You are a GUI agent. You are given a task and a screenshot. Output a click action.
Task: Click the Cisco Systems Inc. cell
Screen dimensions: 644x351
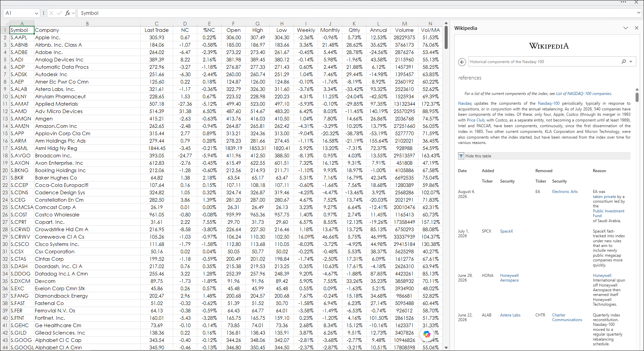87,244
